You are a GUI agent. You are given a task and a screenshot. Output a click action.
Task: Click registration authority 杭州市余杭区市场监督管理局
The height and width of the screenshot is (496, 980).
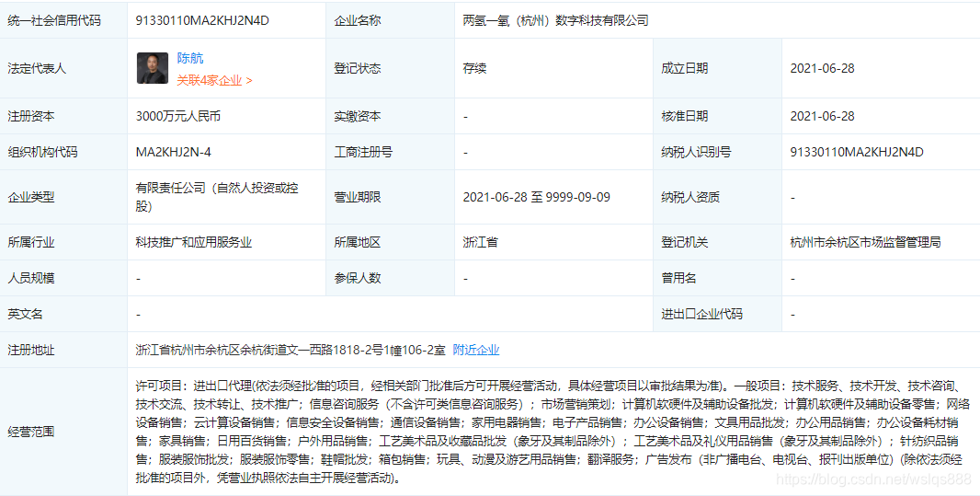(865, 242)
